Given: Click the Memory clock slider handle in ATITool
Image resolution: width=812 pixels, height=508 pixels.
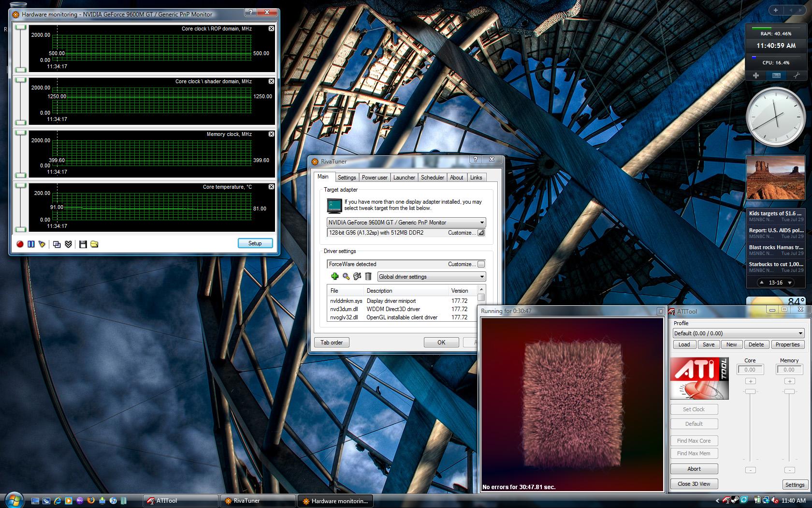Looking at the screenshot, I should click(789, 391).
